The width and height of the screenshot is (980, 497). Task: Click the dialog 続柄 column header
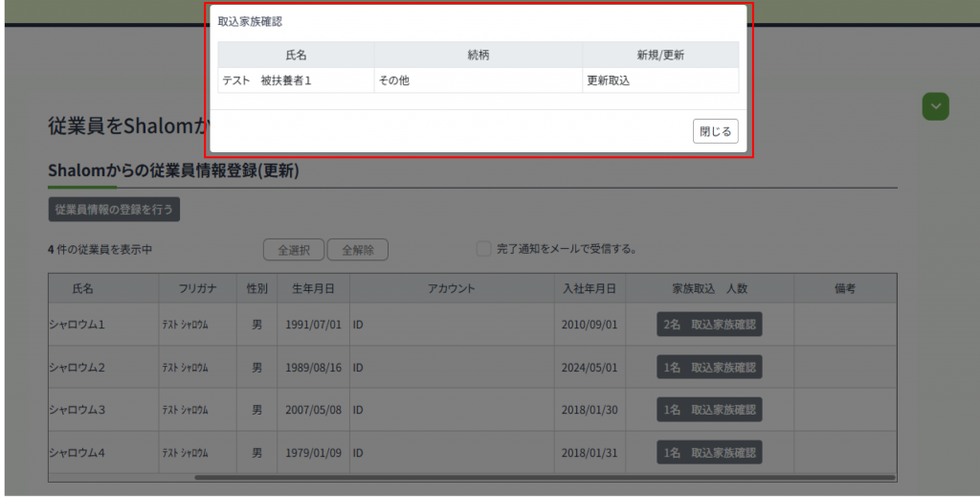pyautogui.click(x=479, y=55)
